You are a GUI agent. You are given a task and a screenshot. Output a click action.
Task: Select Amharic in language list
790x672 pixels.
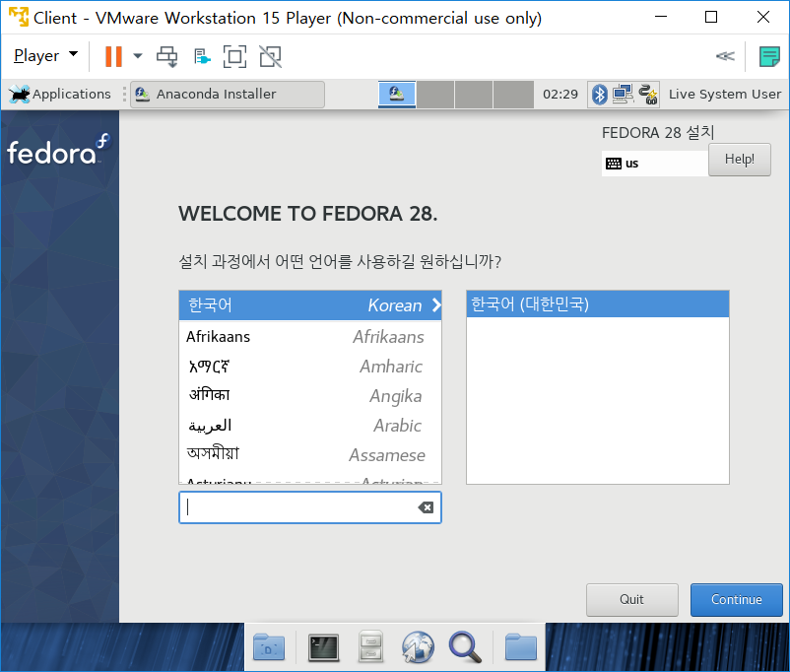pyautogui.click(x=310, y=366)
